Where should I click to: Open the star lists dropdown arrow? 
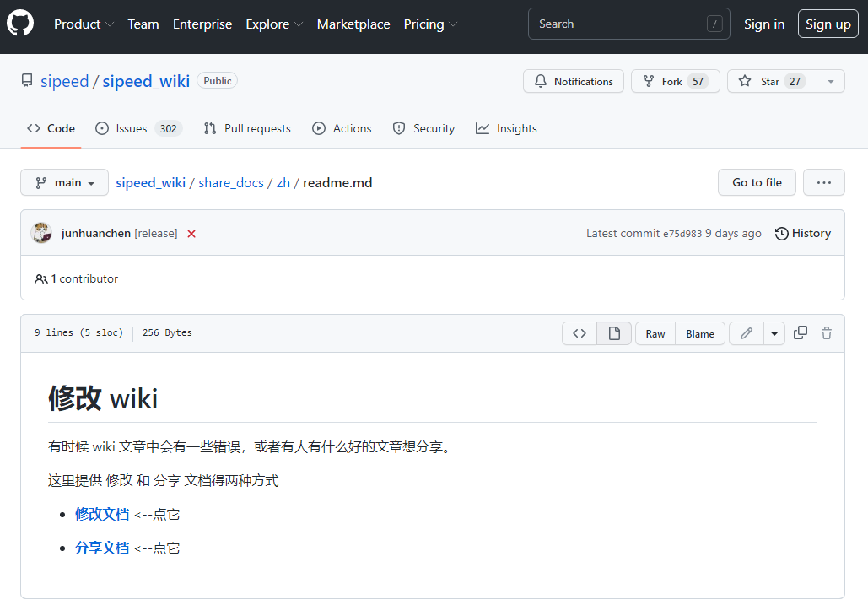[830, 82]
